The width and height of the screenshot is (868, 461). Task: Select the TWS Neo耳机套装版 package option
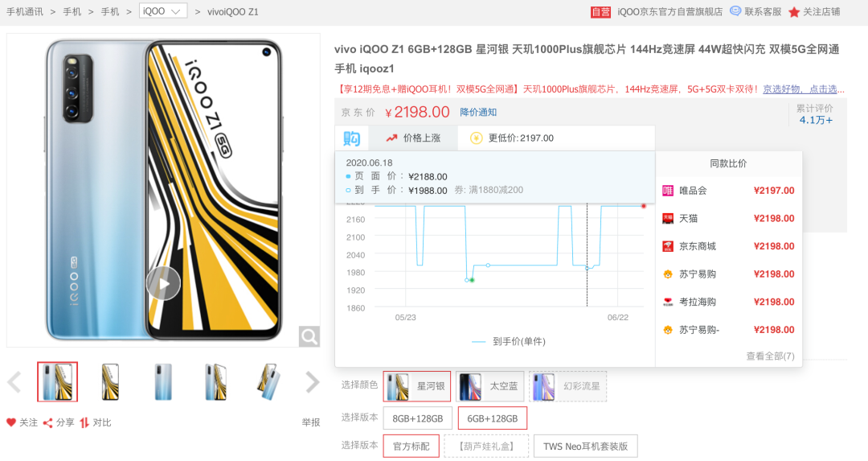[585, 446]
